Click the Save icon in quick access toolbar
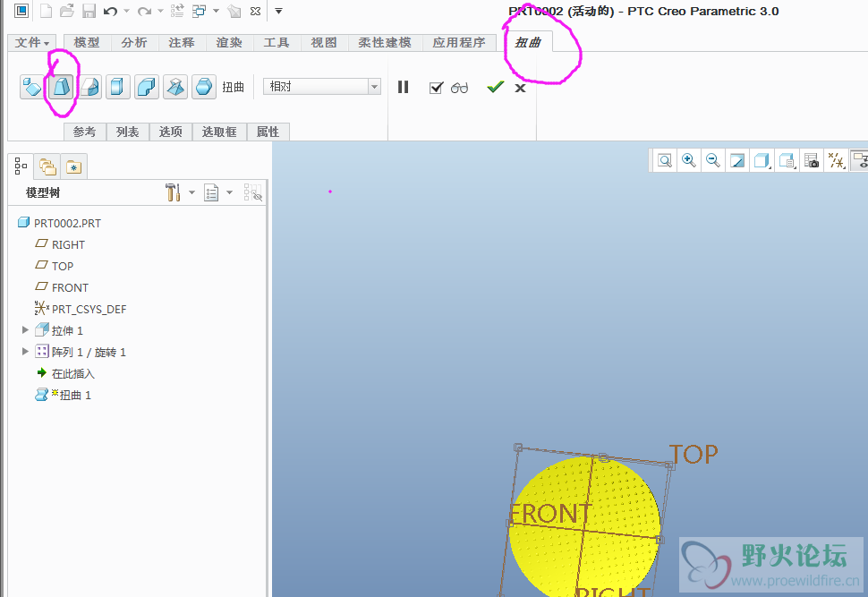The height and width of the screenshot is (597, 868). (89, 11)
